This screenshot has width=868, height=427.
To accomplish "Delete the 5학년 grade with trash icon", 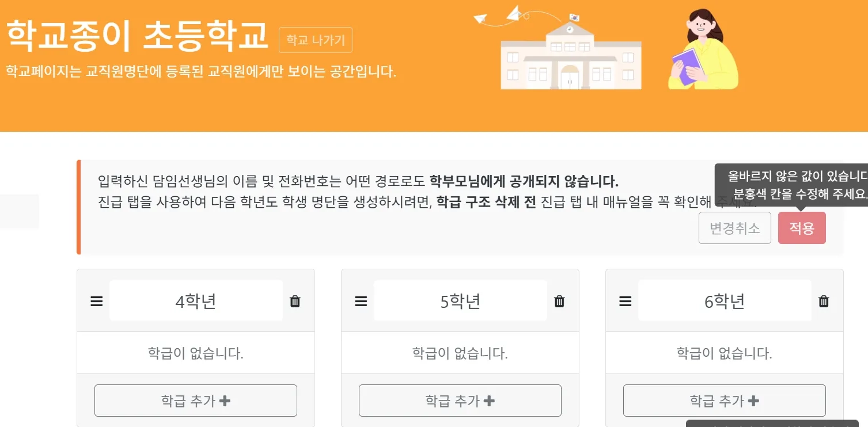I will (559, 302).
